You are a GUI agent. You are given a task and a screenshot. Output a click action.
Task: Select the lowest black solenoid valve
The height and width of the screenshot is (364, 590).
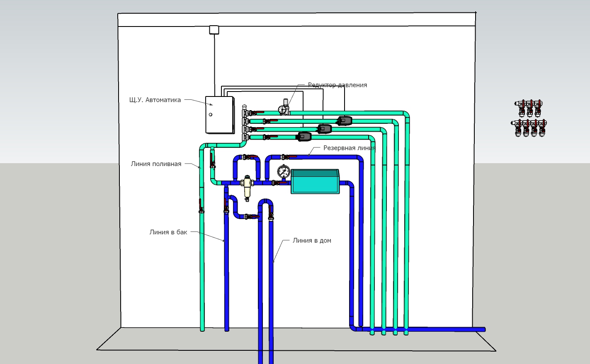click(x=305, y=136)
